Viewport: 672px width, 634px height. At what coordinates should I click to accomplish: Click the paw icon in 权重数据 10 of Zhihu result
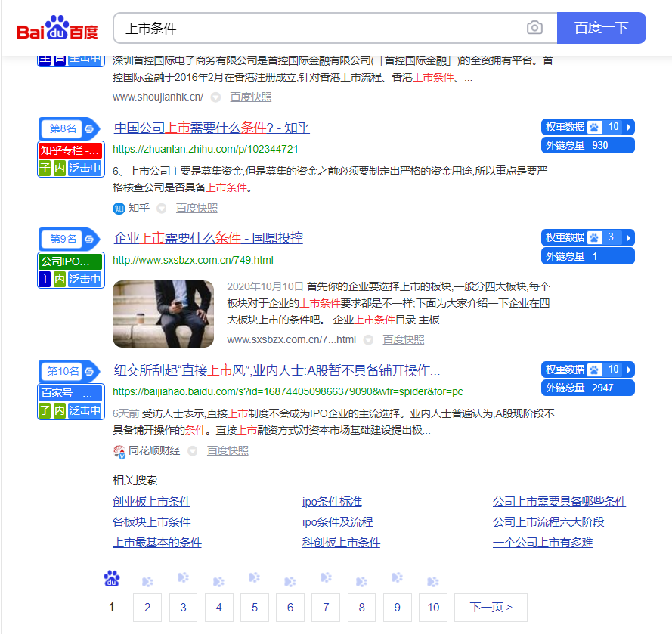(x=594, y=127)
